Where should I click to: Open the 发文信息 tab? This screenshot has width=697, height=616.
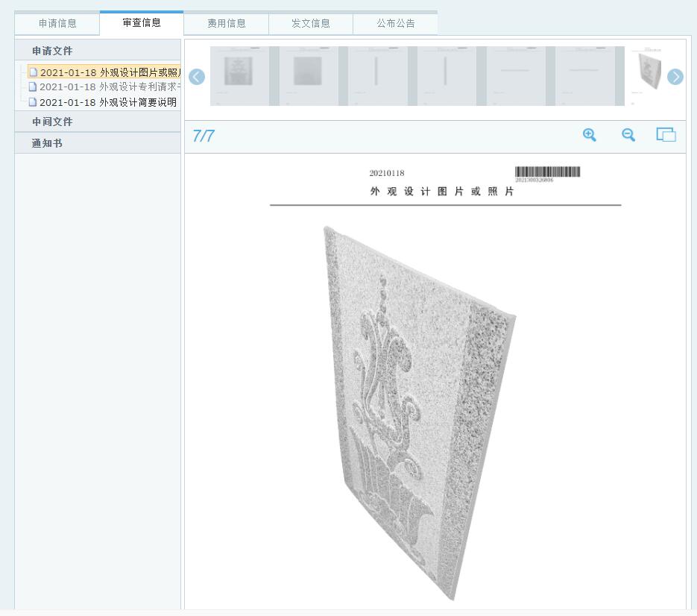pyautogui.click(x=311, y=23)
